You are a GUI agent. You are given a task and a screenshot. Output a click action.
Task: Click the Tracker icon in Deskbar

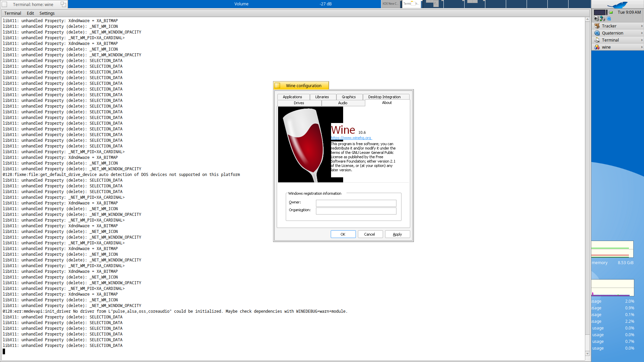597,26
